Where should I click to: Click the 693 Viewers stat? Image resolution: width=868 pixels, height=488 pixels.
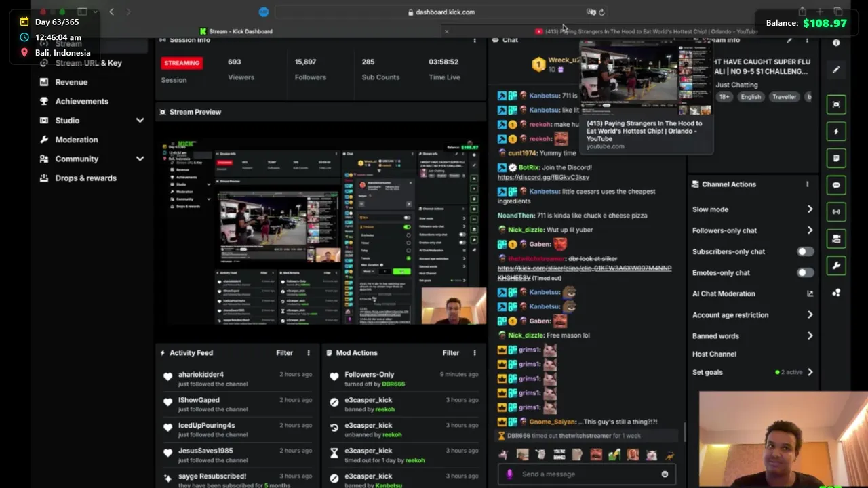click(x=241, y=69)
